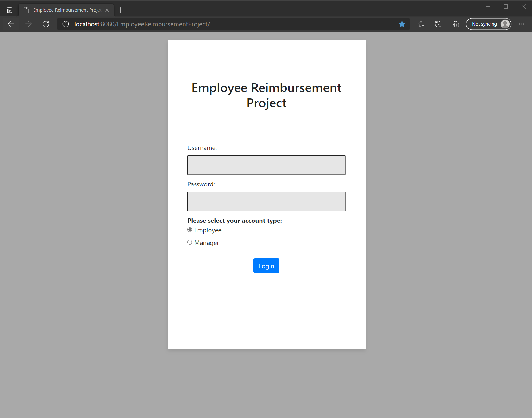Click inside the Username input field
532x418 pixels.
click(x=266, y=165)
